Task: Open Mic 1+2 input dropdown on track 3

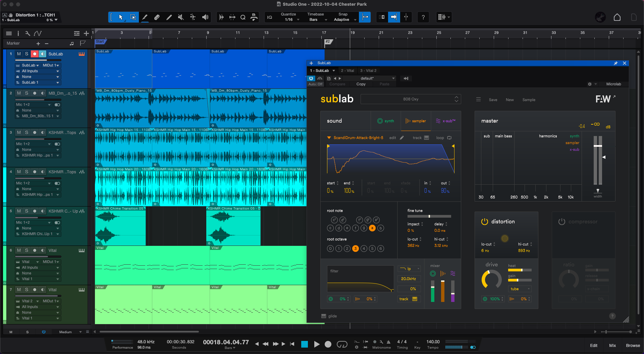Action: point(33,144)
